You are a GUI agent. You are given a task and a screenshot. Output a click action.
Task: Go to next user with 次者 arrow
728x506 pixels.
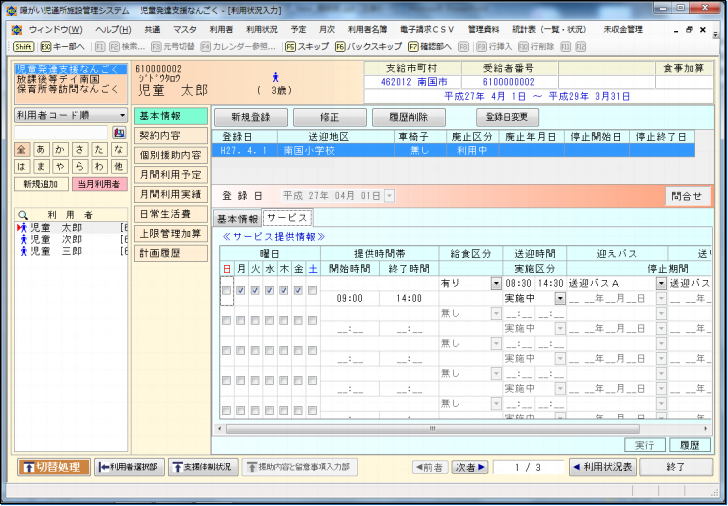coord(468,467)
